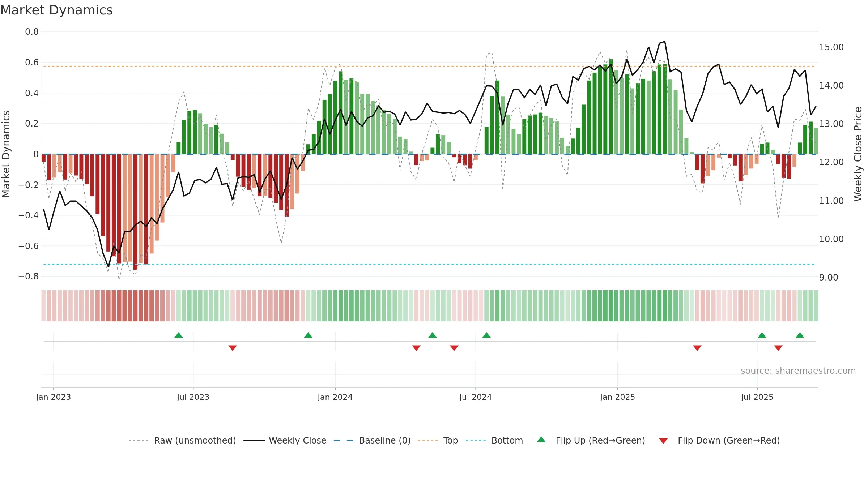Click the Weekly Close Price axis title
Image resolution: width=868 pixels, height=488 pixels.
pyautogui.click(x=858, y=154)
